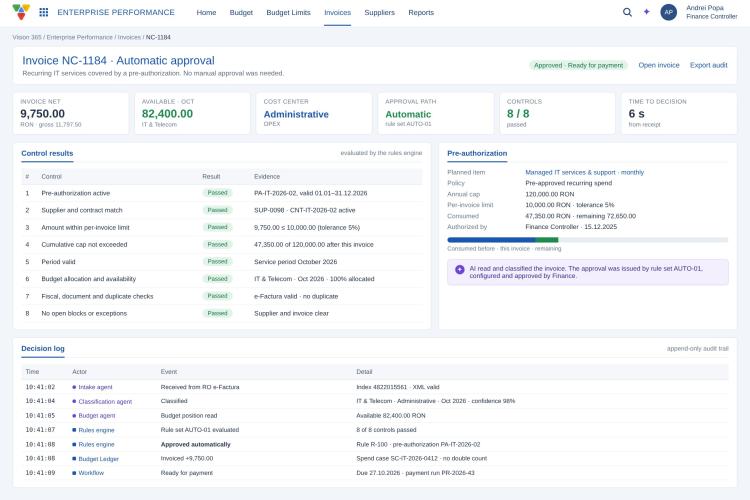Image resolution: width=750 pixels, height=500 pixels.
Task: Click the Open invoice link
Action: (659, 65)
